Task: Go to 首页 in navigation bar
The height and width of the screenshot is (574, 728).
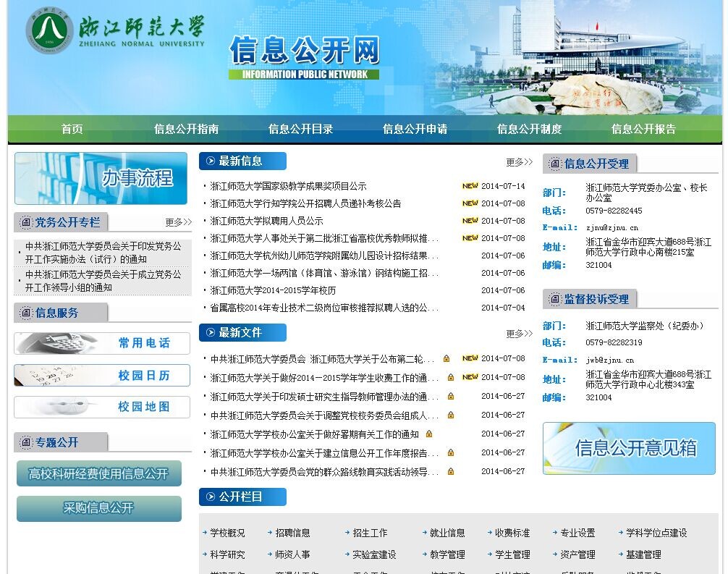Action: tap(72, 129)
